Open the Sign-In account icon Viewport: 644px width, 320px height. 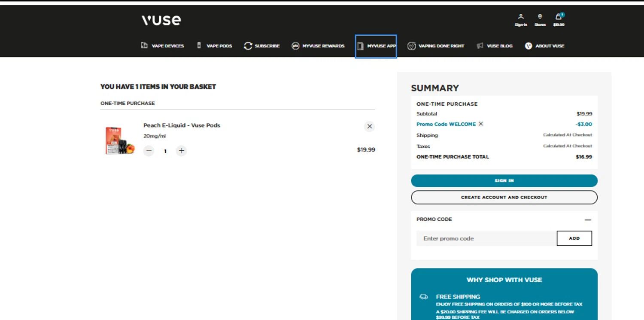coord(521,17)
